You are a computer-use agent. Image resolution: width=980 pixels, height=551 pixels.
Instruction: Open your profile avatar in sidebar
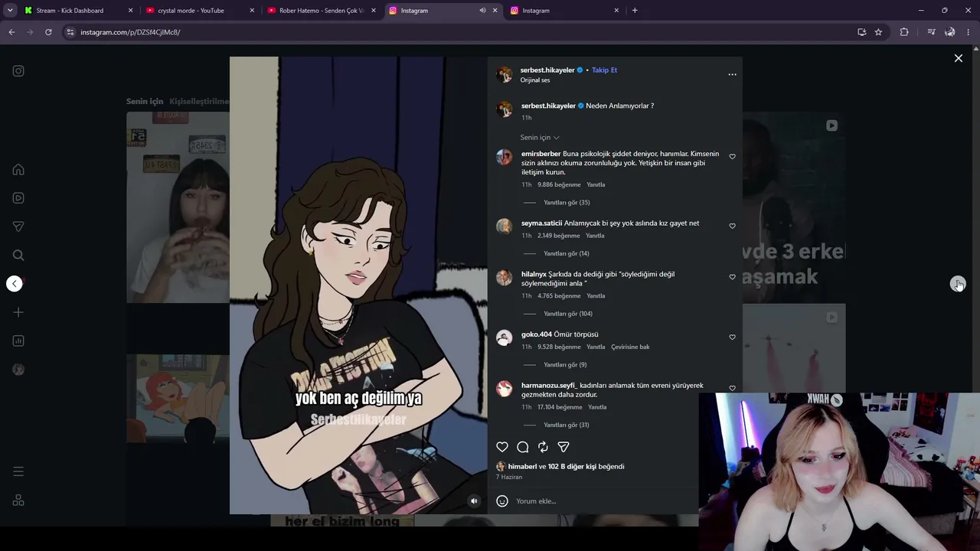(x=18, y=370)
